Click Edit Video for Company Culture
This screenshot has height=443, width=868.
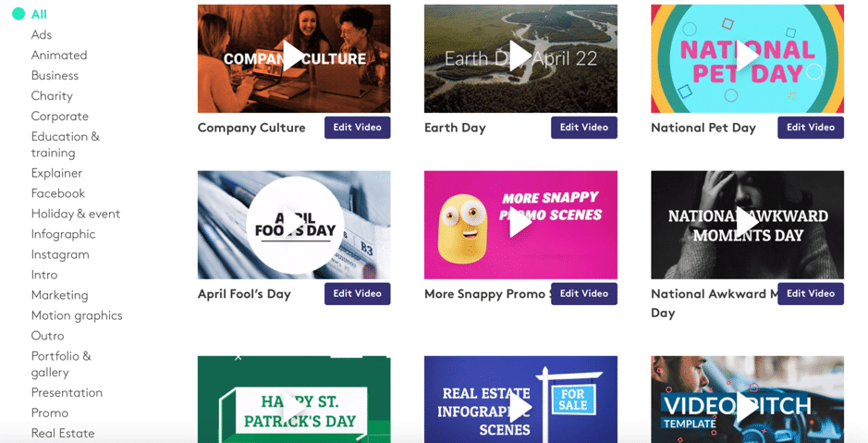[357, 128]
